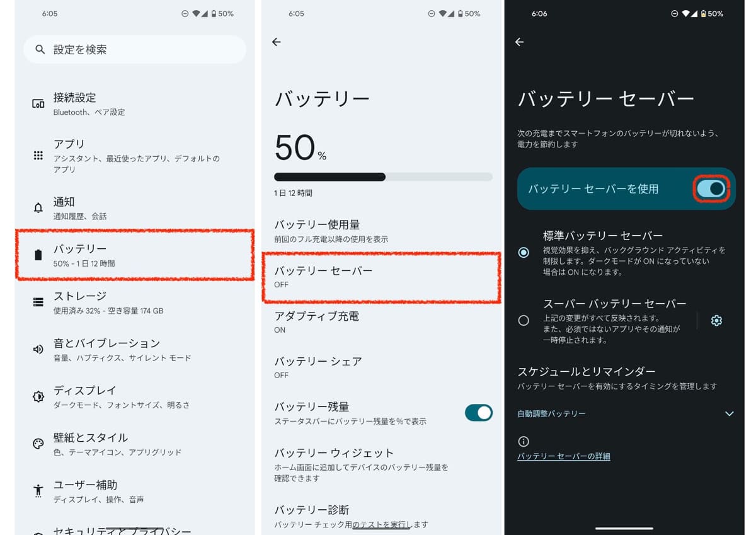This screenshot has width=756, height=535.
Task: Tap the 設定を検索 search field
Action: coord(134,49)
